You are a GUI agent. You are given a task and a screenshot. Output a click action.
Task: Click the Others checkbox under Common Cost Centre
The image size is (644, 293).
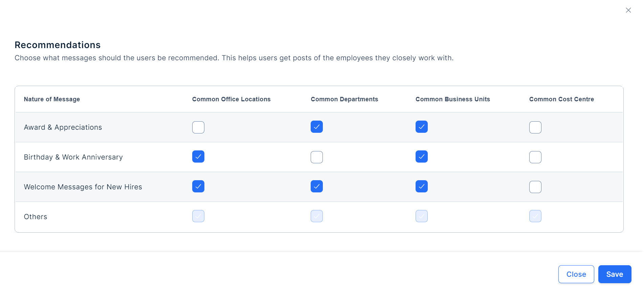point(535,216)
